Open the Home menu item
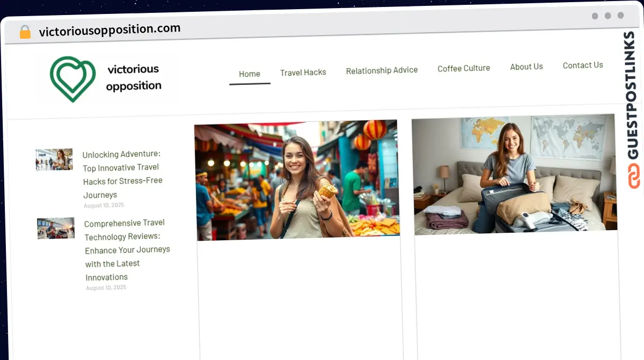Viewport: 644px width, 360px height. click(250, 74)
